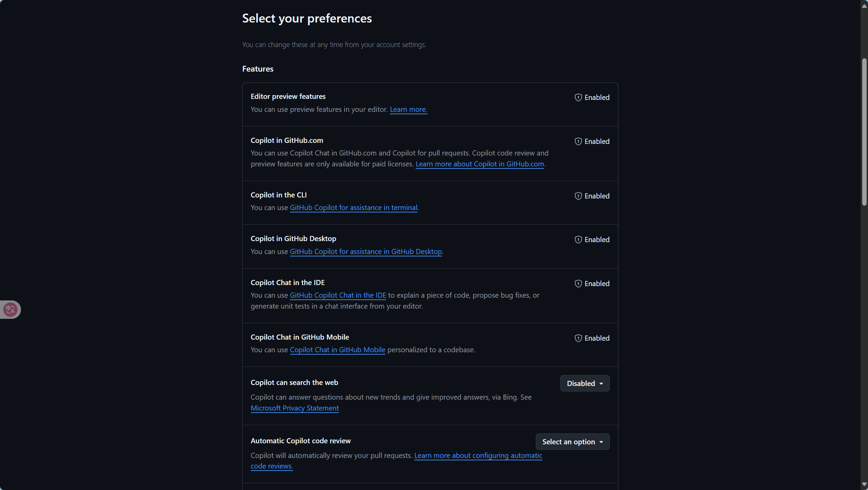The width and height of the screenshot is (868, 490).
Task: Click the scroll-up arrow on the page scrollbar
Action: tap(864, 5)
